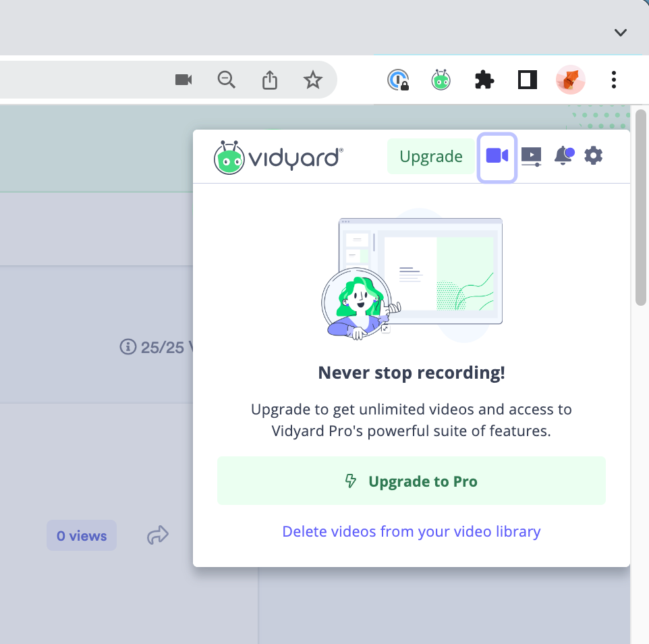Screen dimensions: 649x644
Task: Open Chrome's three-dot menu
Action: pos(614,80)
